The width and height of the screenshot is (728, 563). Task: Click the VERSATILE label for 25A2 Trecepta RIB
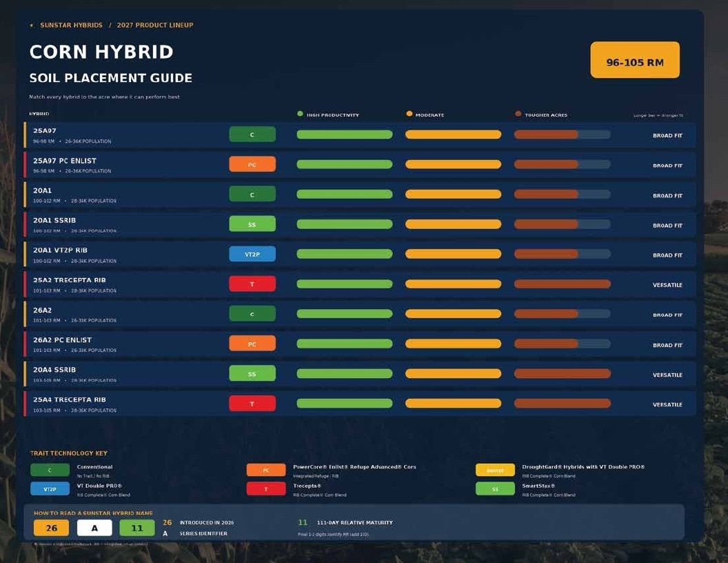point(667,285)
